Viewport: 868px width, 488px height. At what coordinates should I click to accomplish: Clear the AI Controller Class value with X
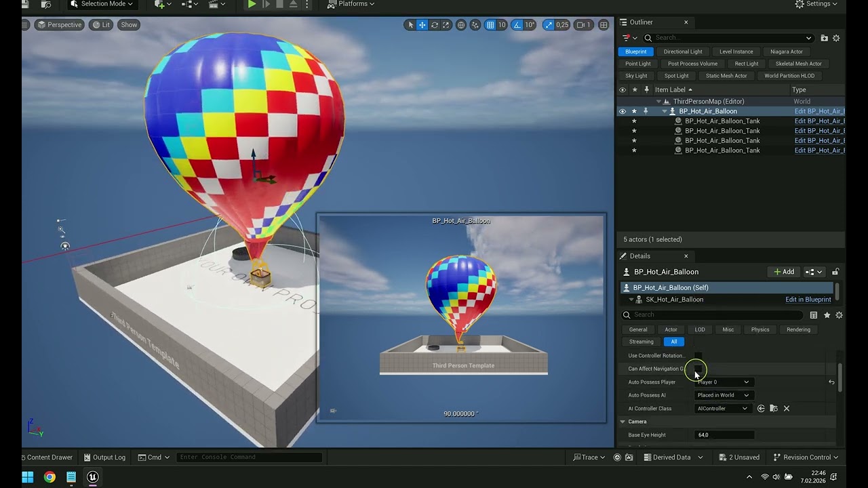(x=787, y=409)
